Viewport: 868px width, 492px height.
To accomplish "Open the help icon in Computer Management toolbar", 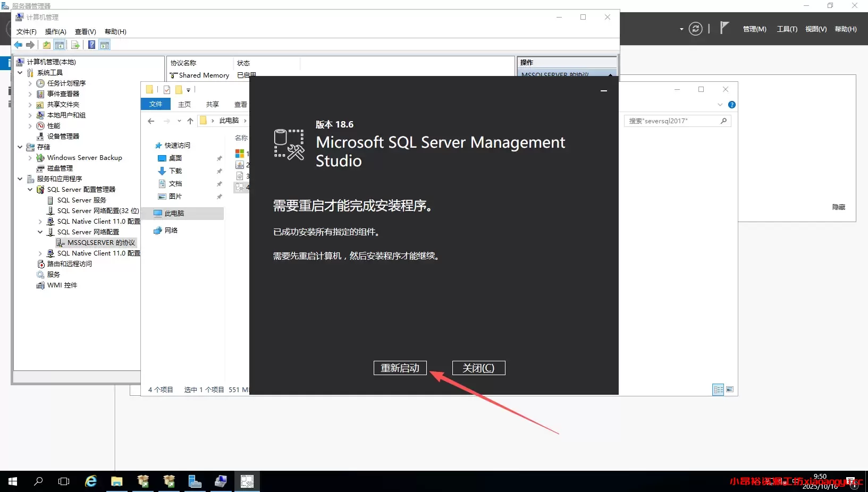I will [x=91, y=45].
